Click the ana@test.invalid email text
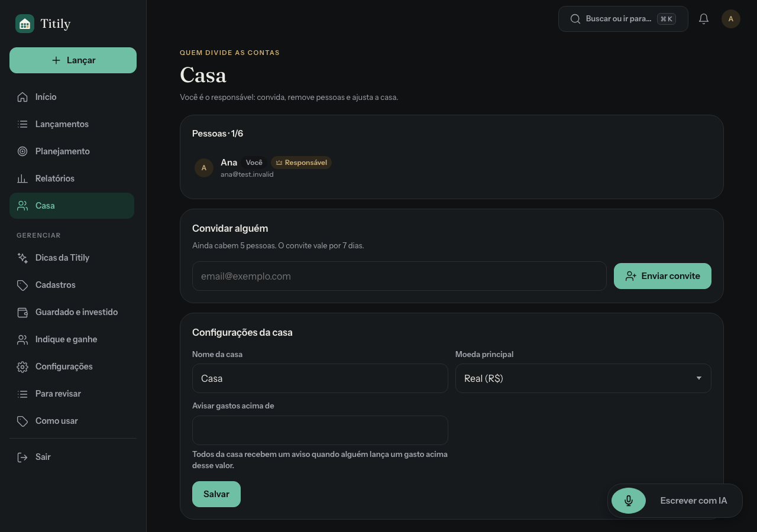The width and height of the screenshot is (757, 532). (247, 174)
